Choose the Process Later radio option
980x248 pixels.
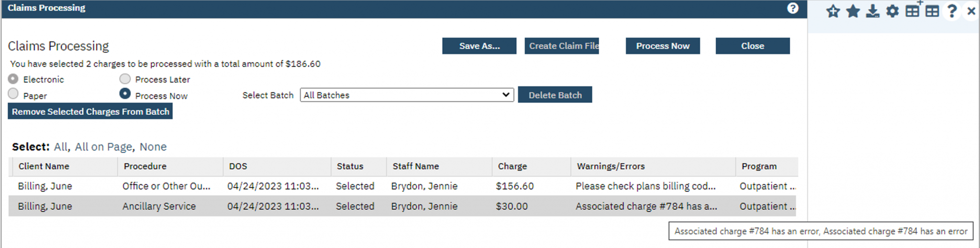tap(125, 79)
